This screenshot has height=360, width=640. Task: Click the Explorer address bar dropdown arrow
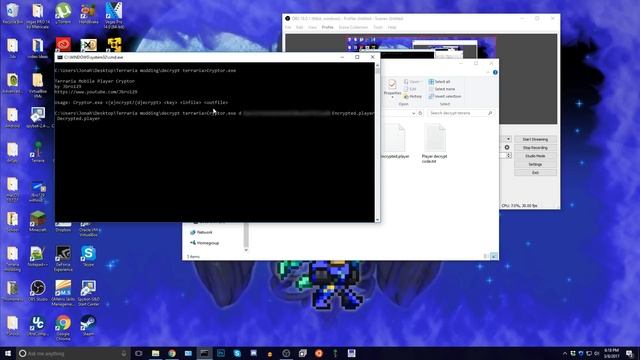coord(413,113)
